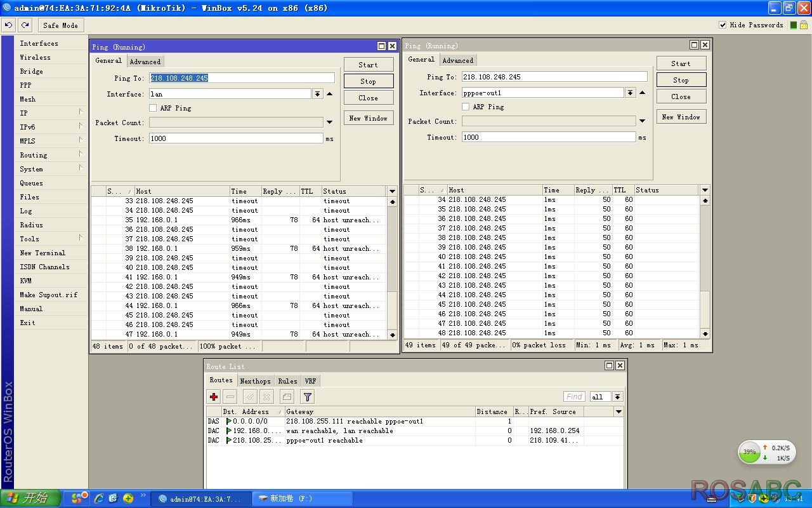Expand Packet Count field in left Ping window
The height and width of the screenshot is (508, 812).
click(329, 123)
